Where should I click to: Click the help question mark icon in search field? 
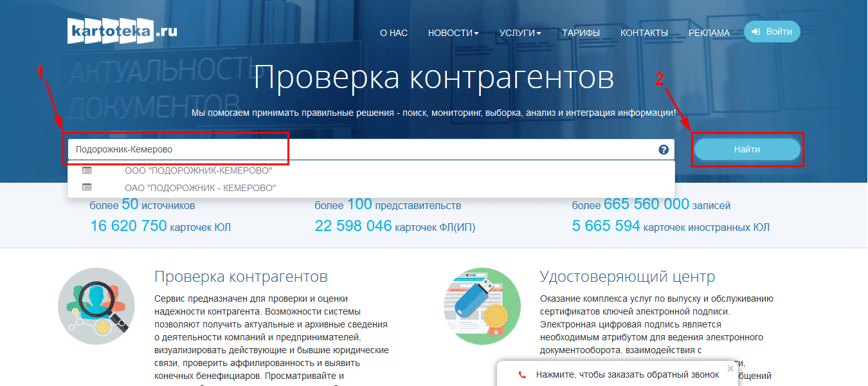(x=664, y=149)
